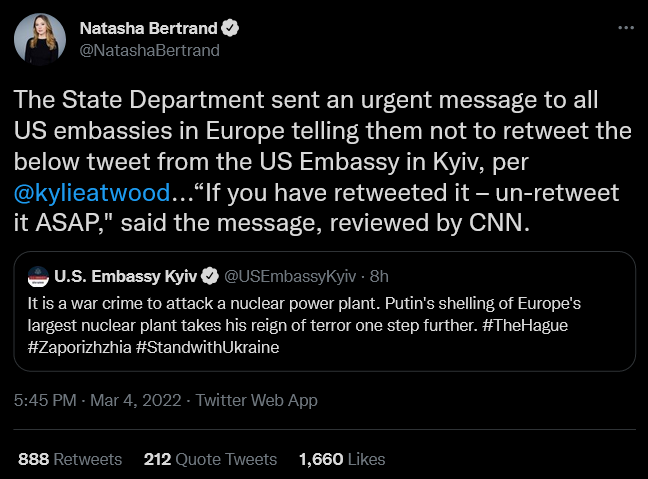
Task: View the 212 Quote Tweets list
Action: point(210,459)
